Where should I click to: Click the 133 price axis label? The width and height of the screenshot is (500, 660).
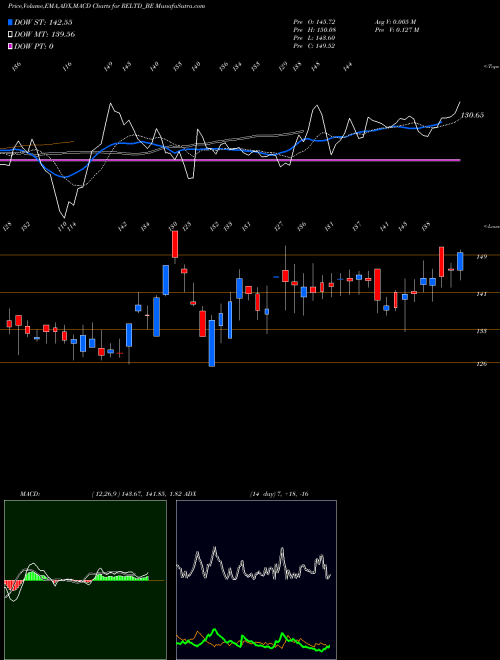[x=482, y=331]
